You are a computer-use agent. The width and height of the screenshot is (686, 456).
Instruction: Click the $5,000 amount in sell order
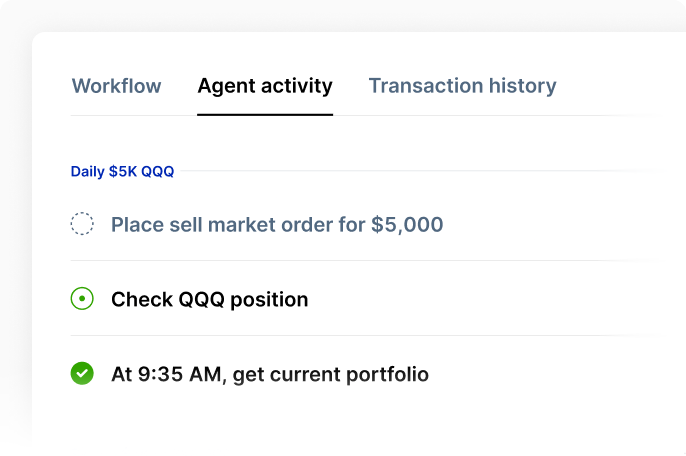coord(407,224)
